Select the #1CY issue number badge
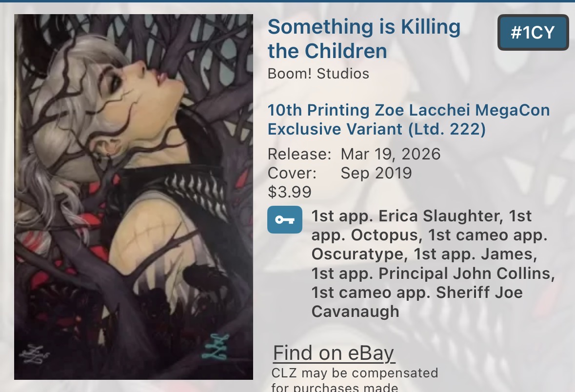575x392 pixels. tap(533, 33)
